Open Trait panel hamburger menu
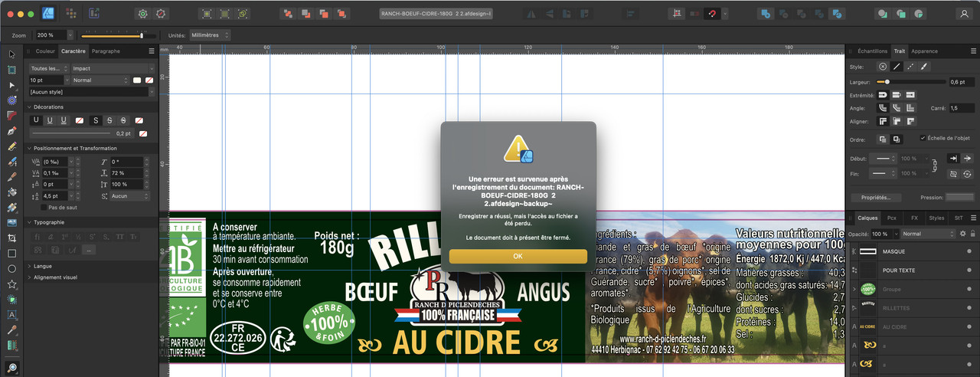980x377 pixels. click(x=974, y=51)
